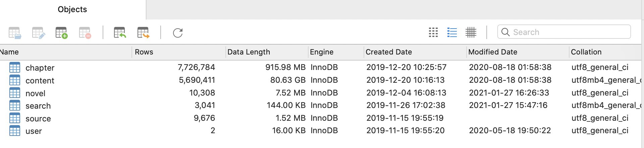Viewport: 644px width, 148px height.
Task: Open the Export Wizard icon
Action: coord(143,33)
